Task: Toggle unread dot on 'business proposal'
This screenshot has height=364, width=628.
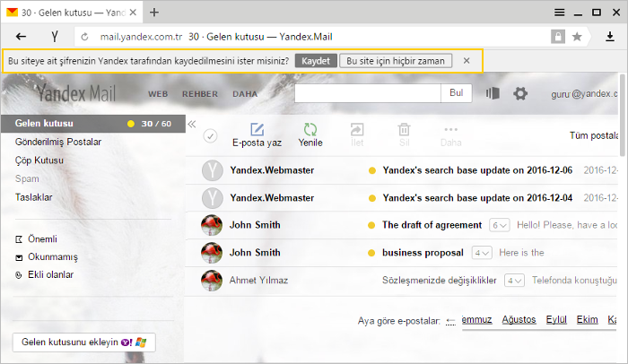Action: pyautogui.click(x=371, y=253)
